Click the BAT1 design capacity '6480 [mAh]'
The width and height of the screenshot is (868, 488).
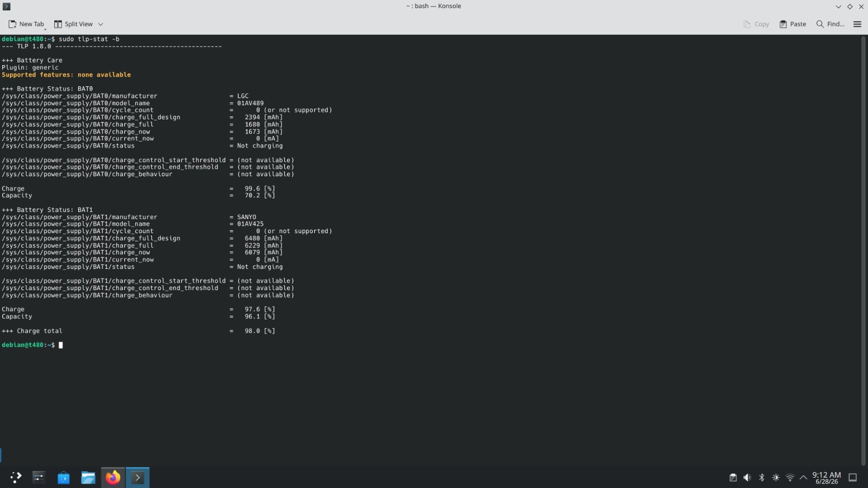pyautogui.click(x=264, y=239)
